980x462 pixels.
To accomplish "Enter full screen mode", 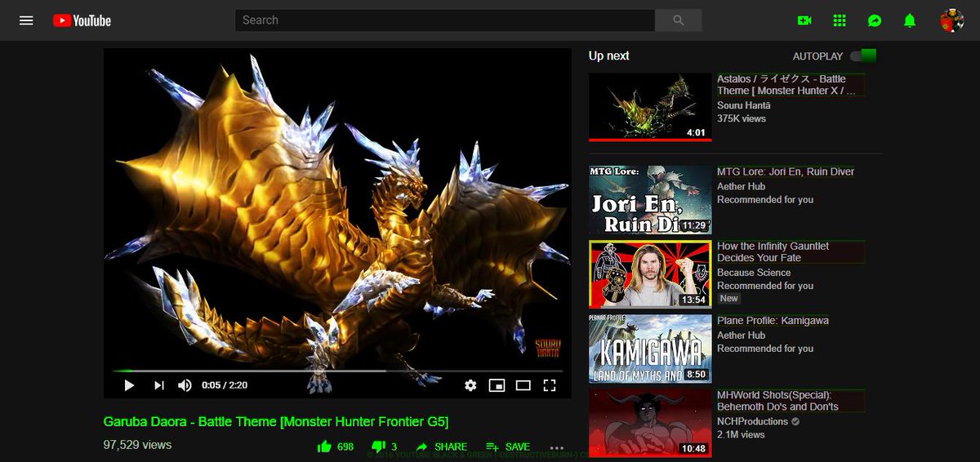I will [550, 385].
